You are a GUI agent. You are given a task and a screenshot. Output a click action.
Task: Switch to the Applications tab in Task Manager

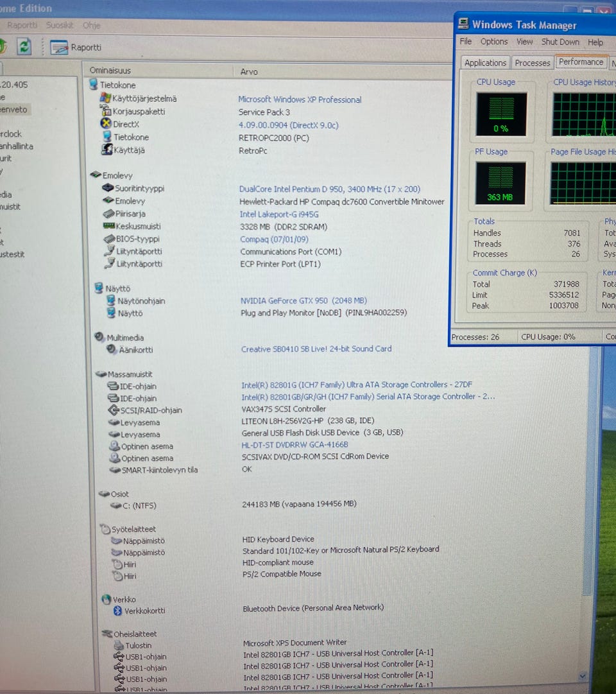(x=485, y=63)
